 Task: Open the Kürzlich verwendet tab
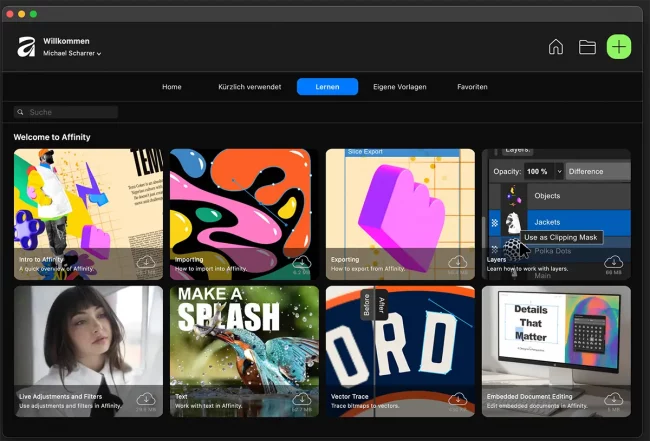(x=249, y=87)
